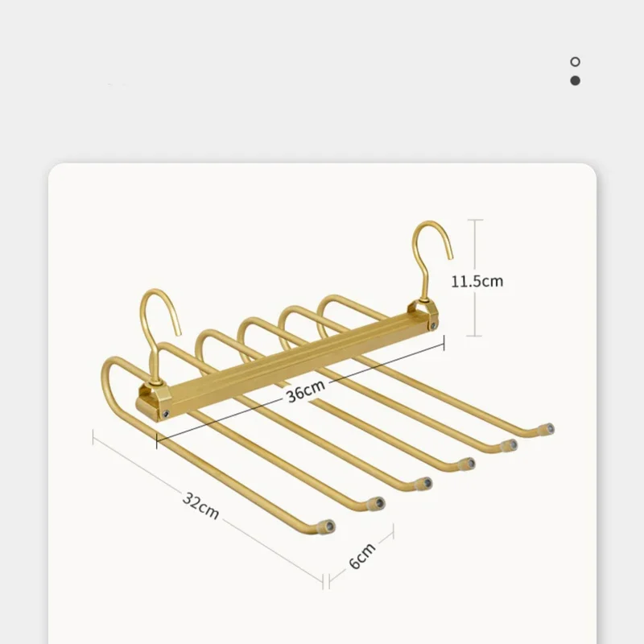The image size is (644, 644).
Task: Tap the fifth arm's rubber end cap
Action: pos(510,445)
